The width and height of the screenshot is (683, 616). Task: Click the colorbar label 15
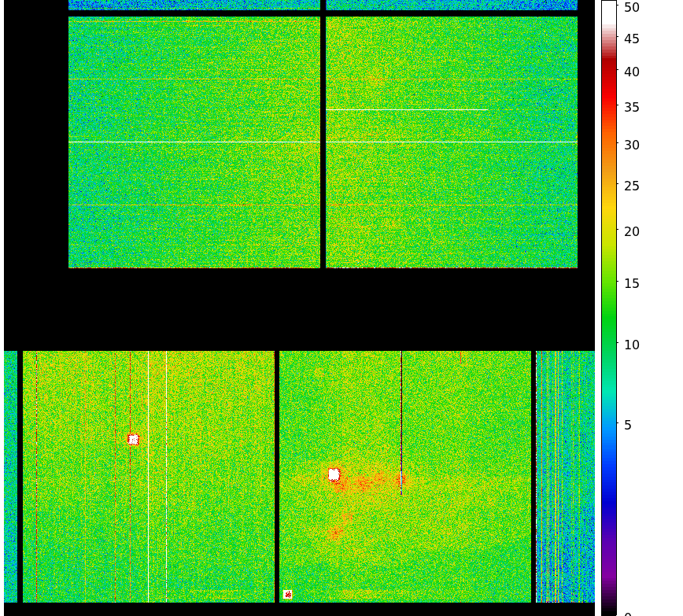point(631,283)
